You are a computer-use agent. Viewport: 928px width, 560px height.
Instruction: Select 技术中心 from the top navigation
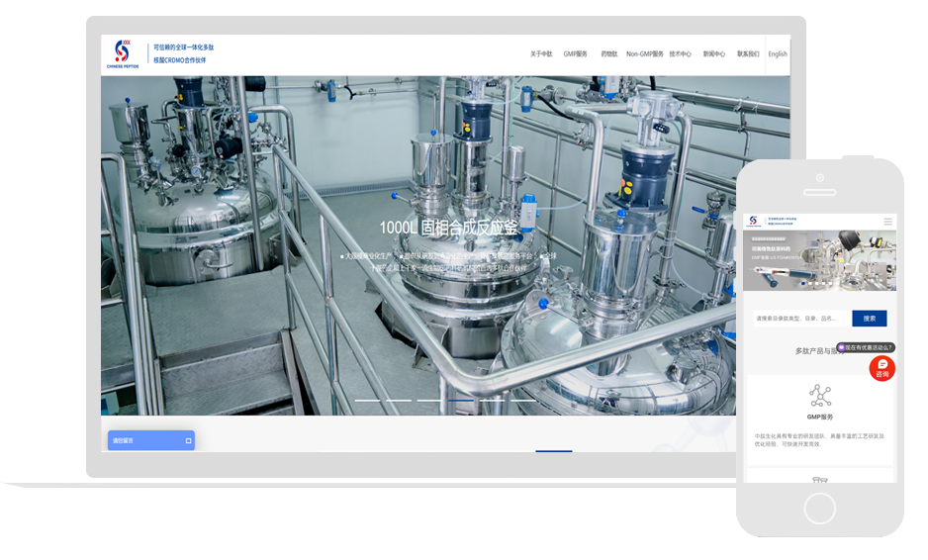[680, 54]
